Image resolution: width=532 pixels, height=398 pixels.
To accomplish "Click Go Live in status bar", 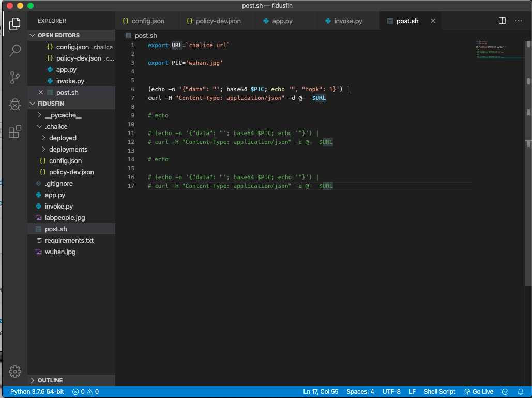I will 478,392.
